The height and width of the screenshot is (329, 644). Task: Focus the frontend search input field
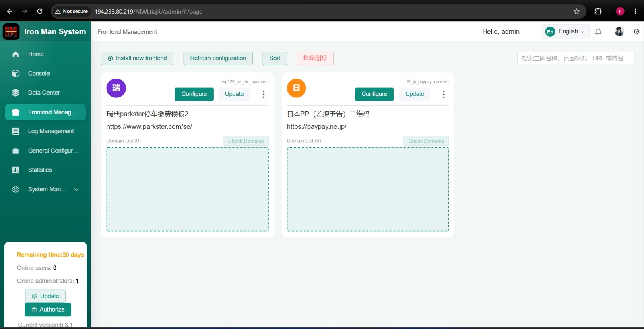(576, 58)
